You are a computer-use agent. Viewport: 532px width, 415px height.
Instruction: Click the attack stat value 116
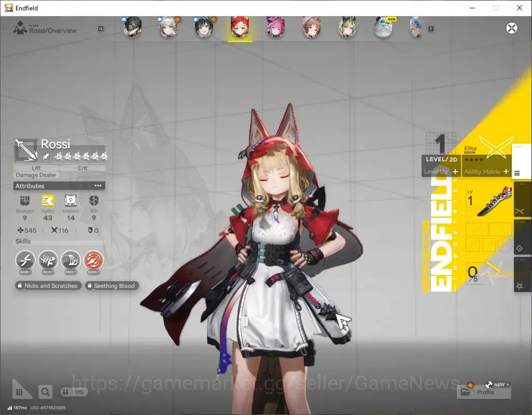click(x=63, y=231)
